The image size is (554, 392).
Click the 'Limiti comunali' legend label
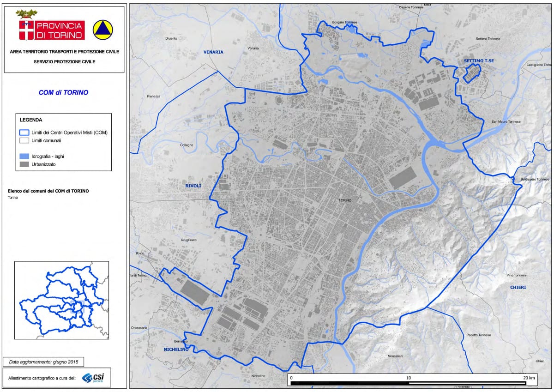click(47, 140)
